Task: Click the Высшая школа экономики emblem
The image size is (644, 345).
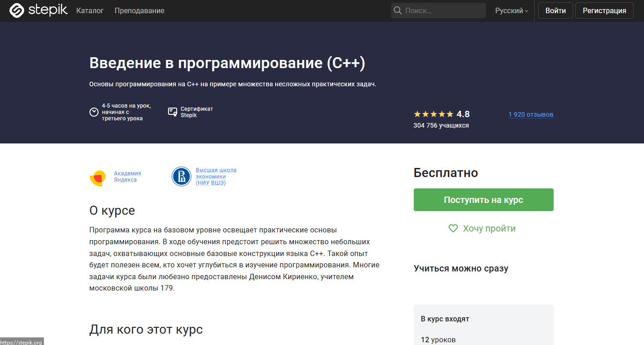Action: (181, 177)
